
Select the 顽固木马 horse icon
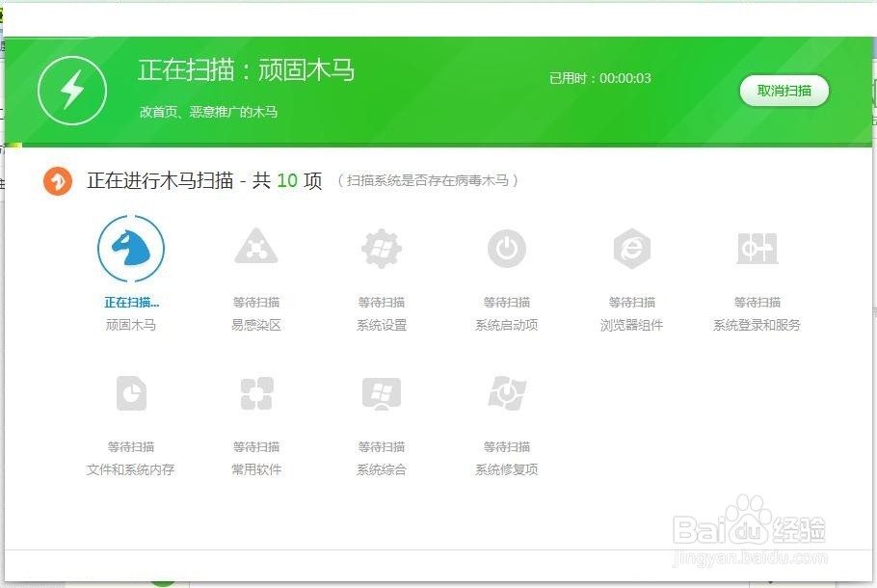point(131,248)
